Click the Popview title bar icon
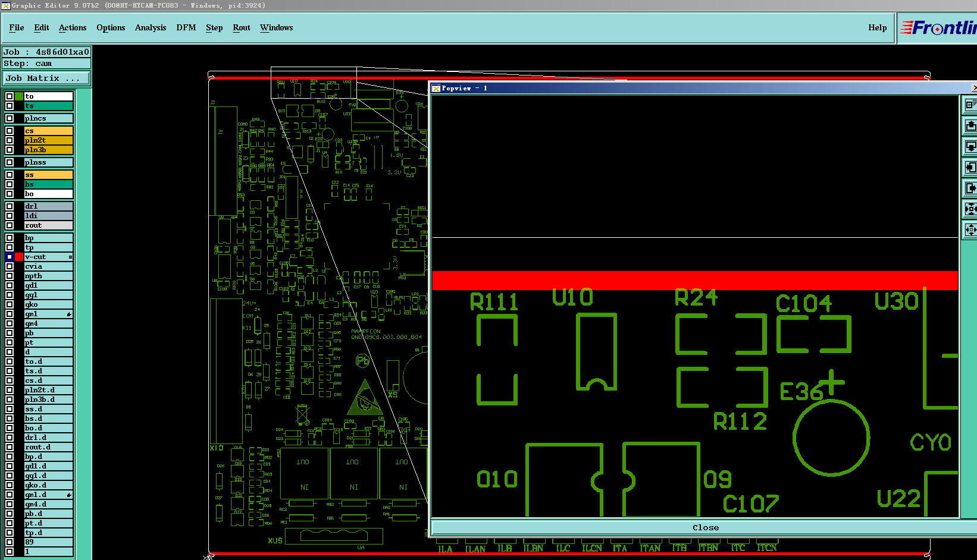The image size is (977, 560). 436,88
